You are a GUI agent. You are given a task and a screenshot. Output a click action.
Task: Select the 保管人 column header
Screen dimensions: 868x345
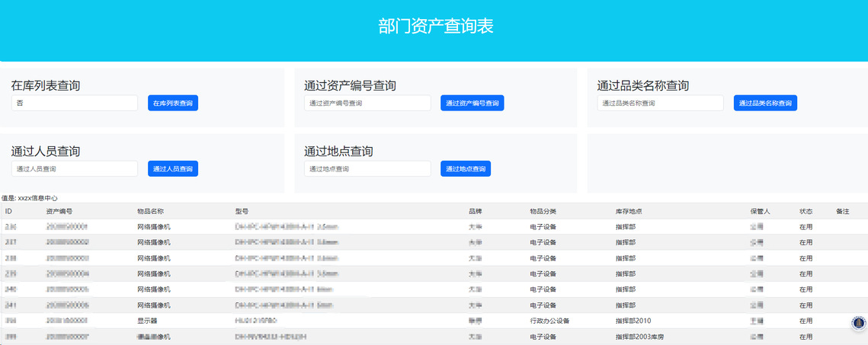pos(761,211)
